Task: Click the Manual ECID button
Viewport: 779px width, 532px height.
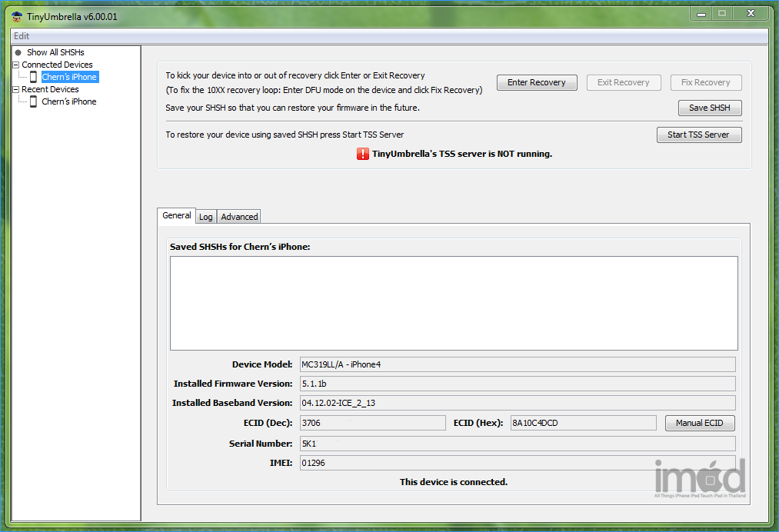Action: [700, 423]
